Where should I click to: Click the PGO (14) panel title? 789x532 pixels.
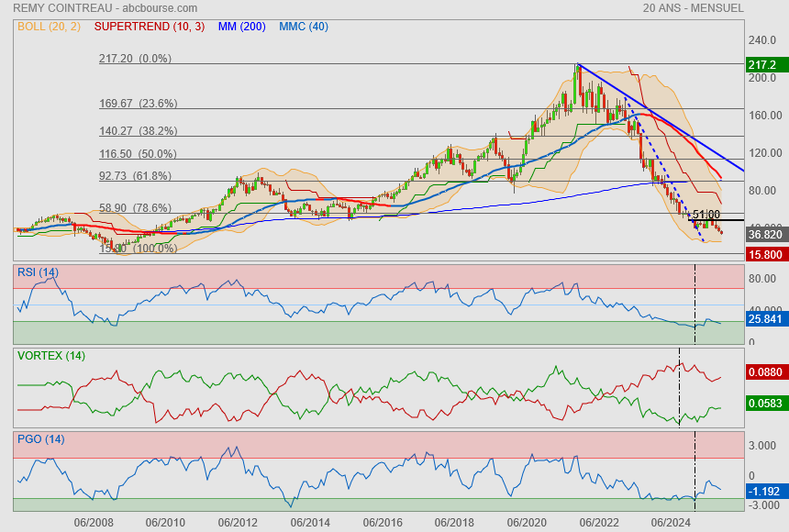pos(40,439)
